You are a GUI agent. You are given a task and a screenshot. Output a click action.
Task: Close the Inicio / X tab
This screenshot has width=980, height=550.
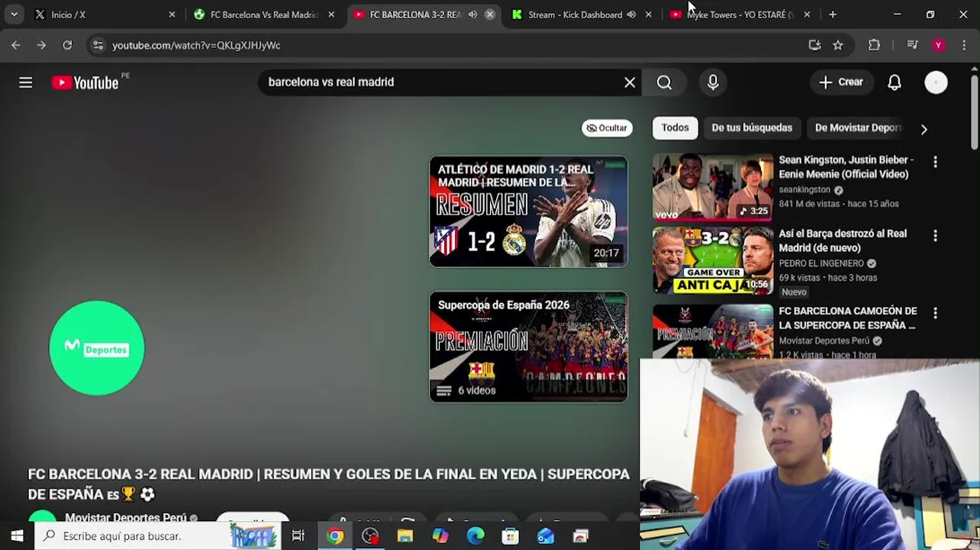(x=172, y=15)
